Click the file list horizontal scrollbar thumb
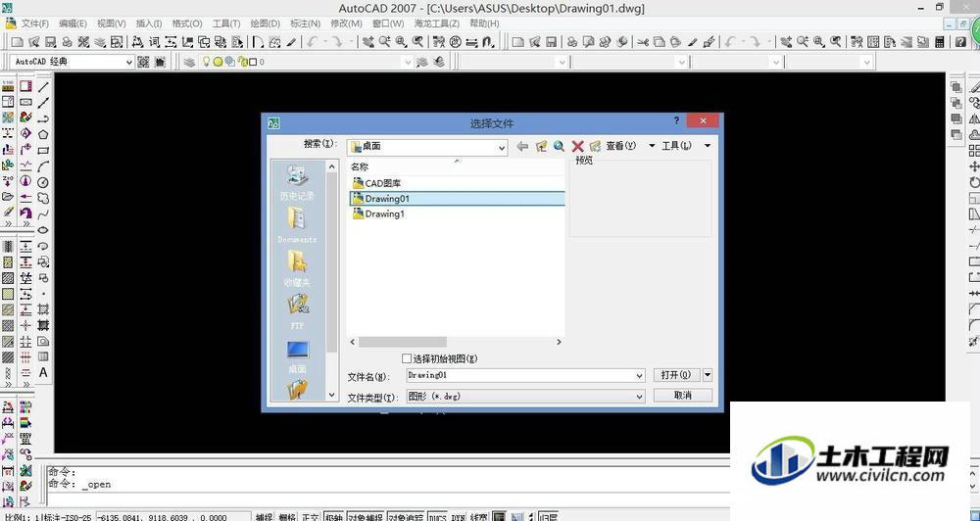 tap(403, 342)
